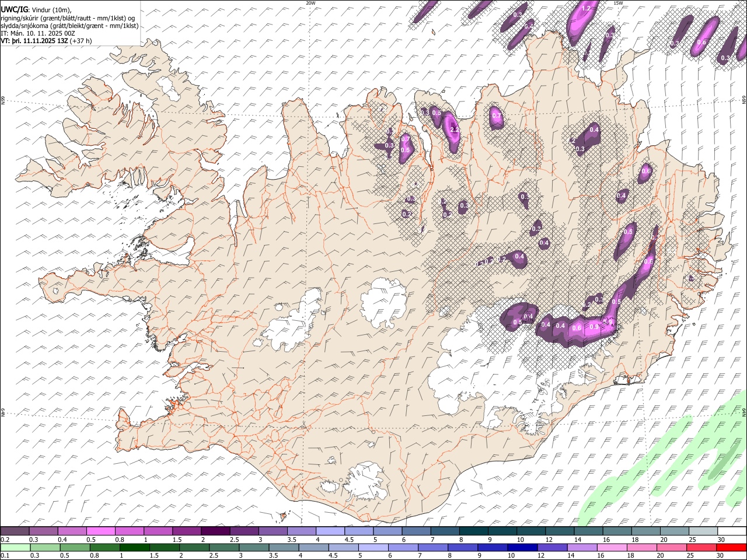
Task: Click the '20W' longitude label at map top
Action: (x=310, y=3)
